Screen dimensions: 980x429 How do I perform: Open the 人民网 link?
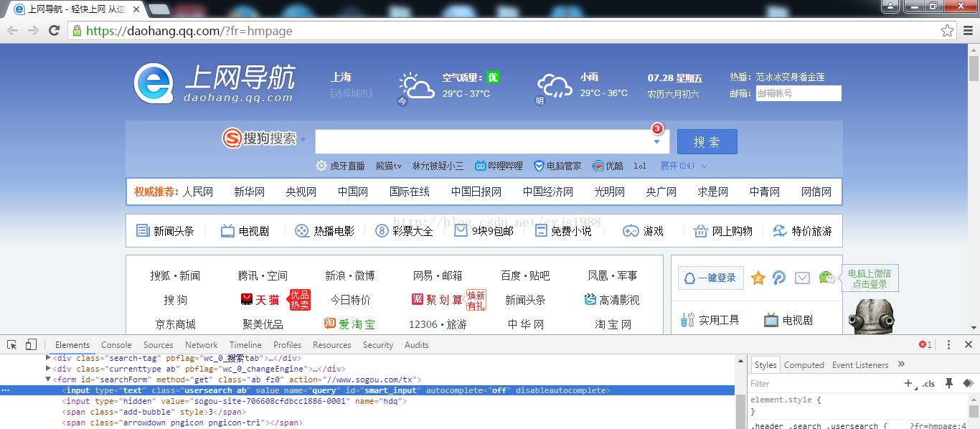coord(198,192)
